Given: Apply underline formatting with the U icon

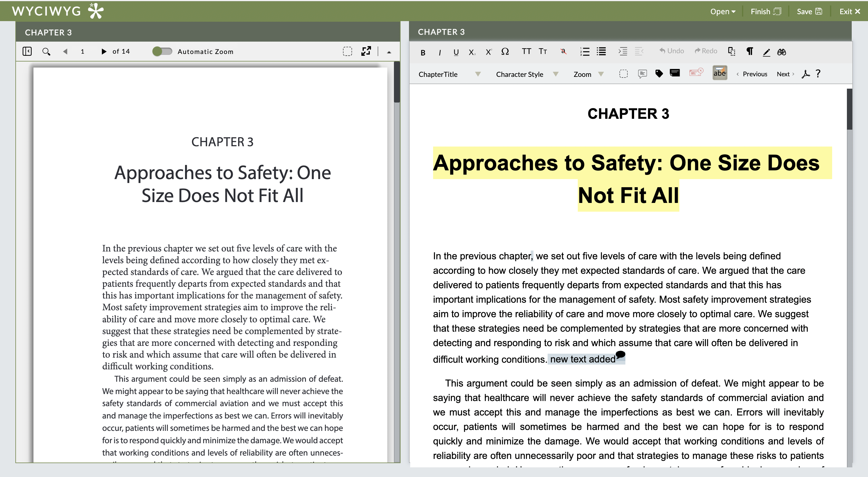Looking at the screenshot, I should (x=456, y=52).
